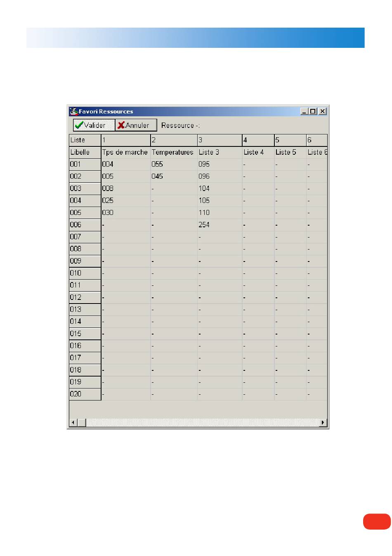Click the horizontal scrollbar thumb
392x556 pixels.
pos(81,422)
